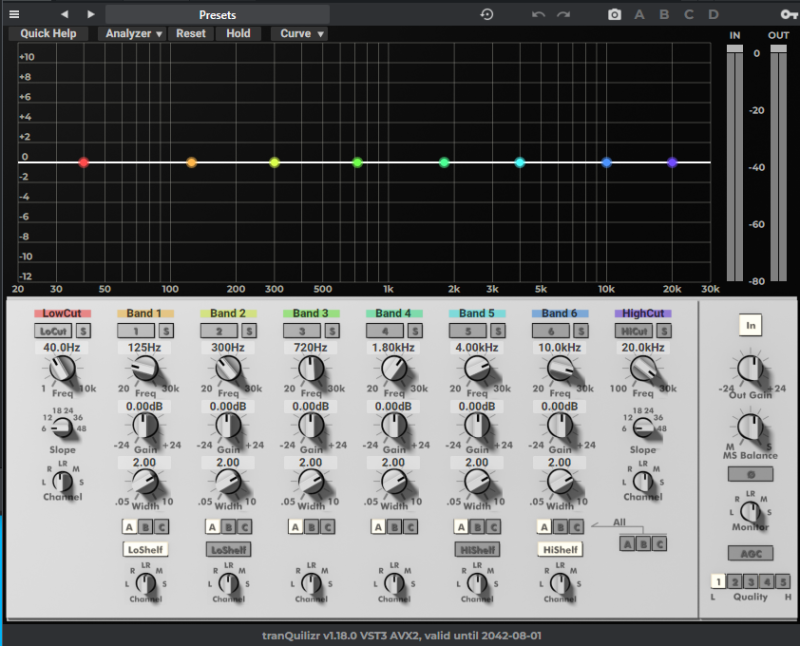Open the Curve dropdown
The width and height of the screenshot is (800, 646).
[301, 33]
